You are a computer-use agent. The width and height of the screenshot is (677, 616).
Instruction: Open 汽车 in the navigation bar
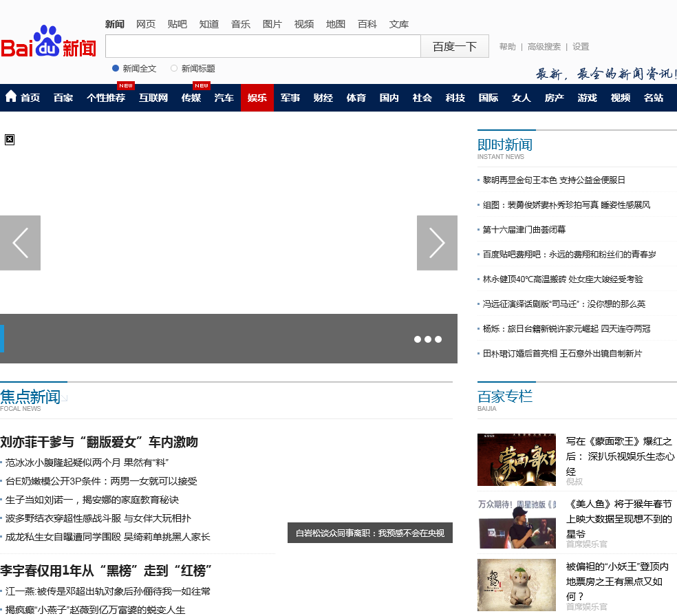coord(224,98)
